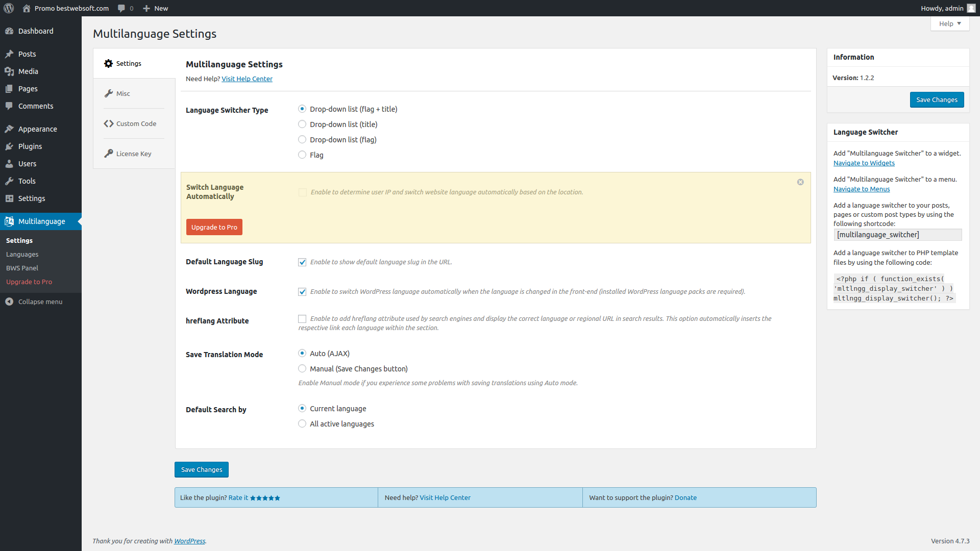Click the gear icon on Settings tab
This screenshot has width=980, height=551.
pyautogui.click(x=108, y=63)
